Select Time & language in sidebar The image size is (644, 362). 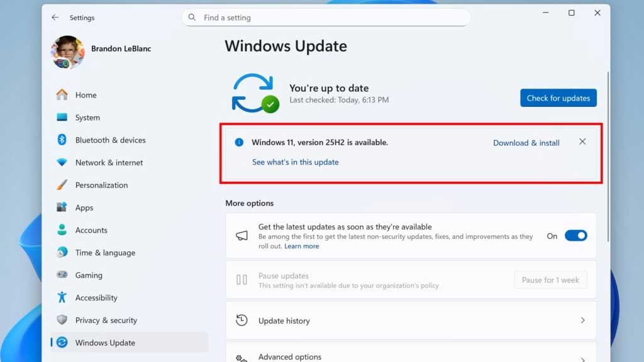pos(105,253)
